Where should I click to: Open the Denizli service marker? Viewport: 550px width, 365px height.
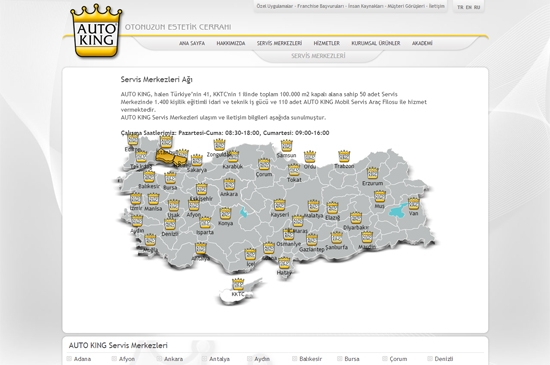pyautogui.click(x=170, y=224)
